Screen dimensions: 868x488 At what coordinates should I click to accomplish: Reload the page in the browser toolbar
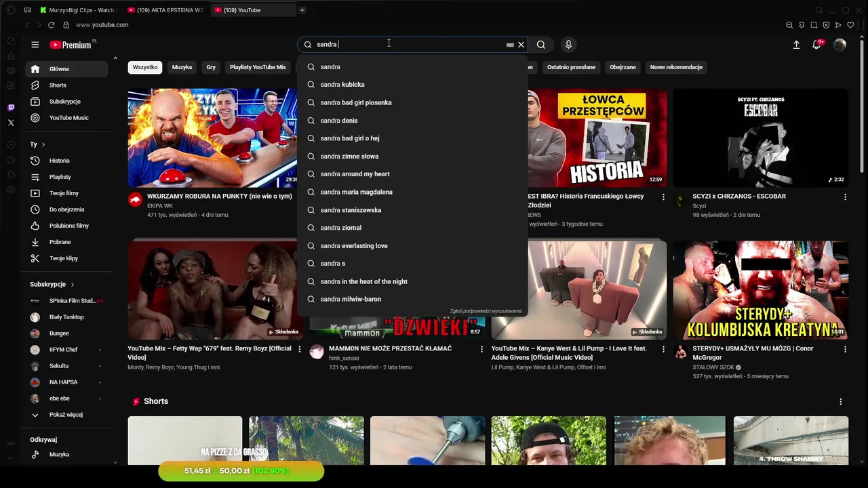pyautogui.click(x=51, y=25)
